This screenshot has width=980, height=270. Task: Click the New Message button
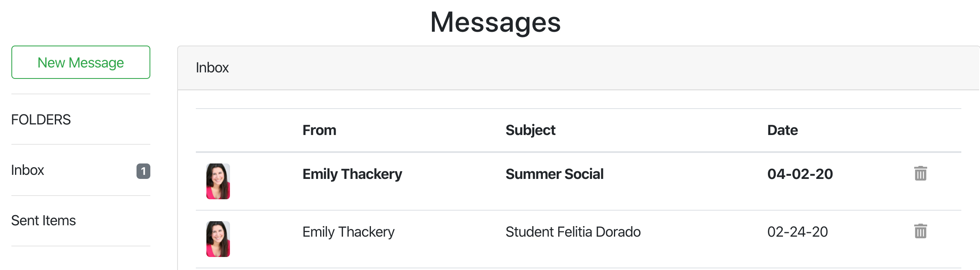pyautogui.click(x=80, y=63)
